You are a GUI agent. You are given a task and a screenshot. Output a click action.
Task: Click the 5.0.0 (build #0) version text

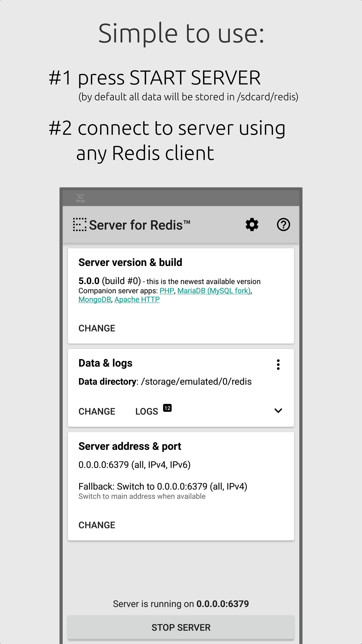110,281
